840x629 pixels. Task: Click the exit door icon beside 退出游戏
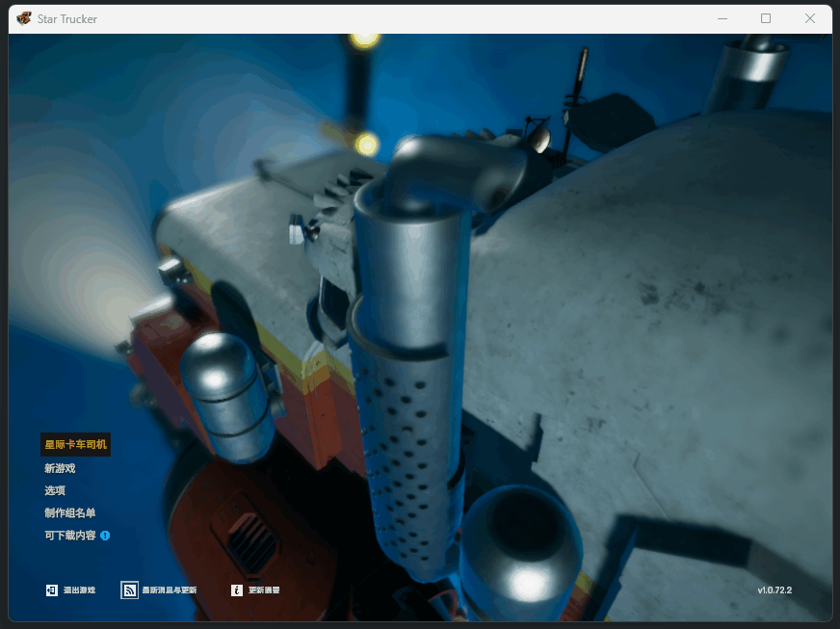click(x=51, y=590)
